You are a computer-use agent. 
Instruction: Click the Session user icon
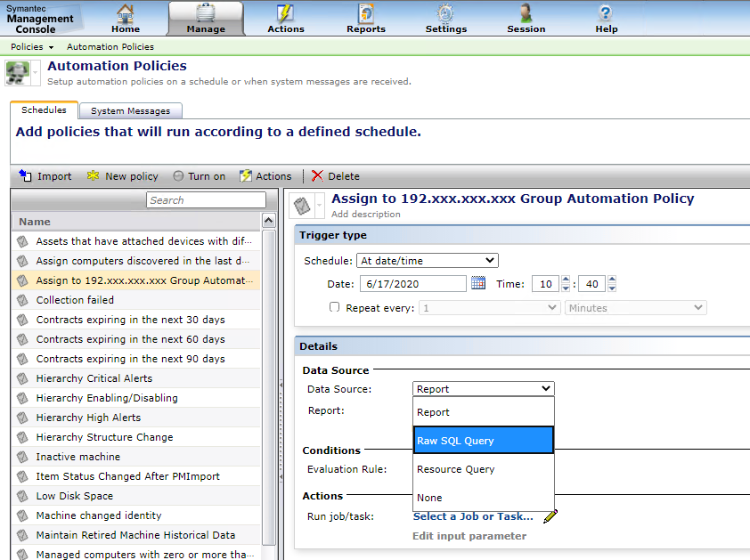(526, 13)
